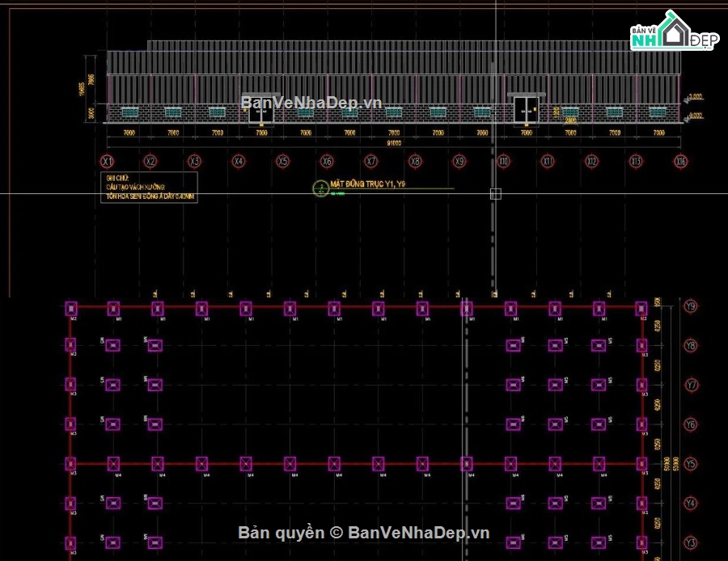Click the Y8 grid axis circle

(691, 346)
